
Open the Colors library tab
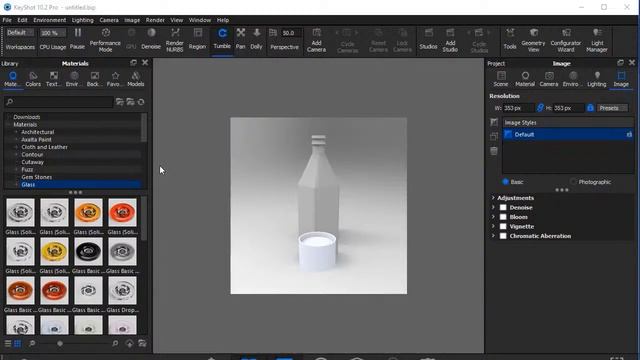coord(33,79)
